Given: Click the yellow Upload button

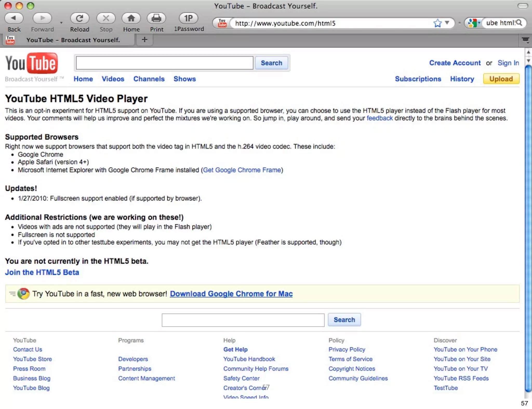Looking at the screenshot, I should (x=501, y=79).
